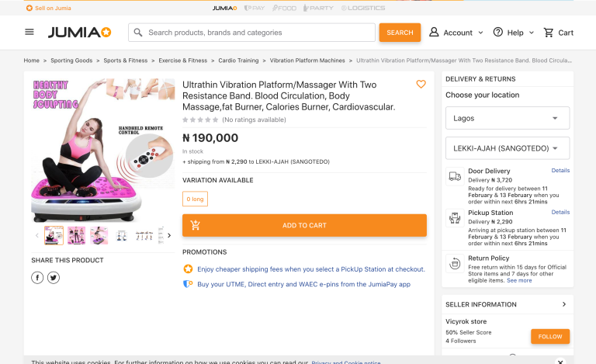Open the hamburger menu icon
Viewport: 596px width, 364px height.
tap(29, 33)
